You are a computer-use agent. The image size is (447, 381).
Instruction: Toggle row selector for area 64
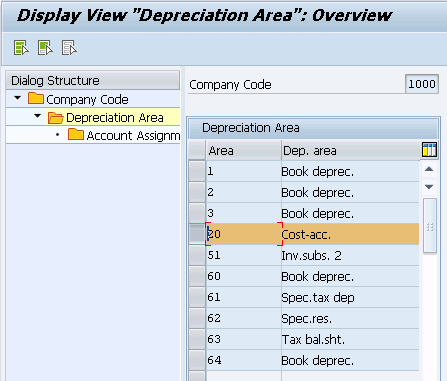pyautogui.click(x=197, y=360)
